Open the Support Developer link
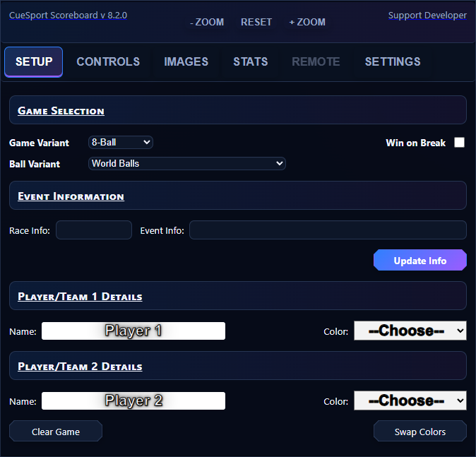This screenshot has height=457, width=476. click(427, 15)
